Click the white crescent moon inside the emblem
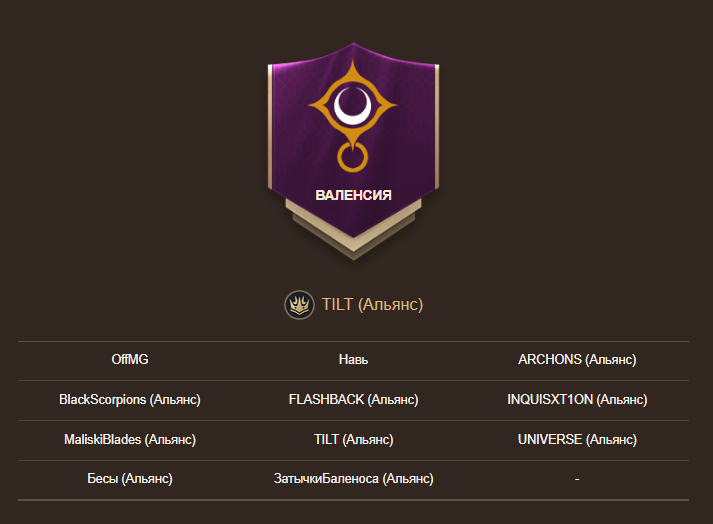The image size is (713, 524). 352,106
